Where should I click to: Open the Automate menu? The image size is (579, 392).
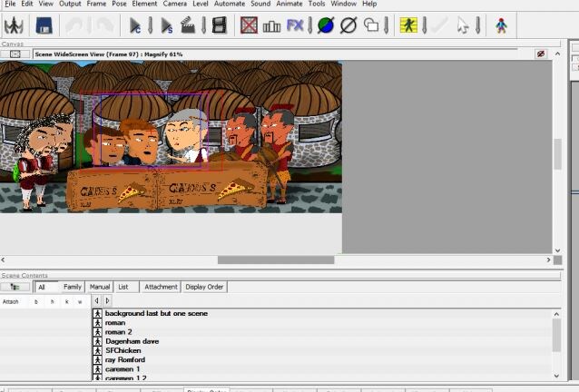click(230, 4)
